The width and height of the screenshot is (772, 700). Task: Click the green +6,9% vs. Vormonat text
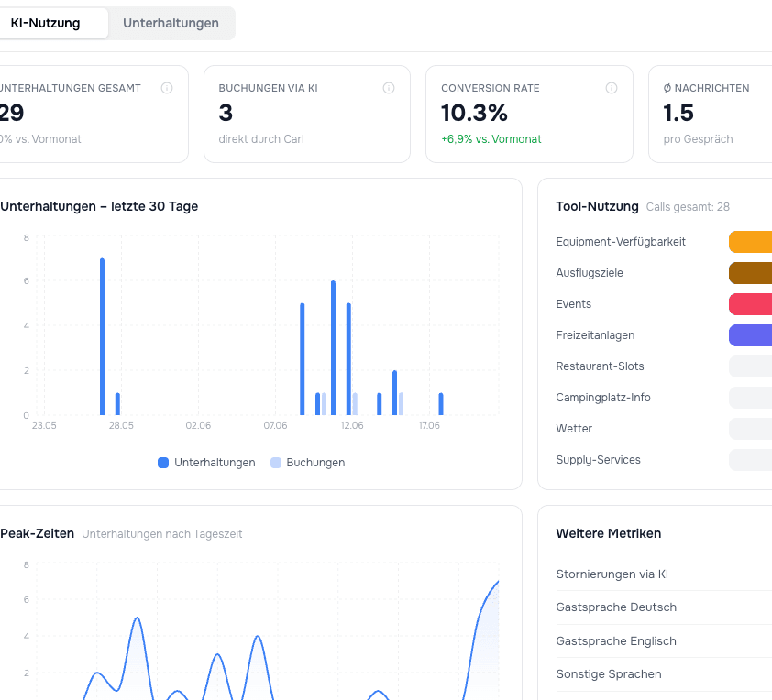(x=491, y=139)
